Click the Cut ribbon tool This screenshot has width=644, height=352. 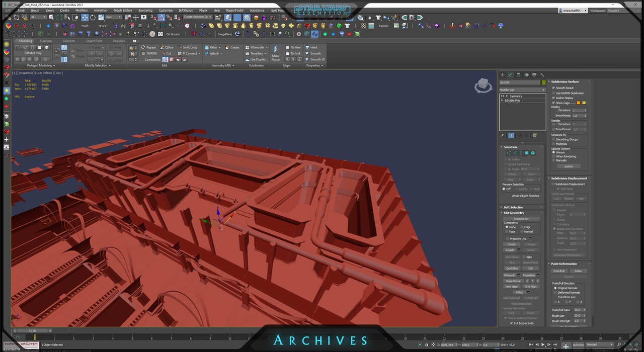point(166,53)
